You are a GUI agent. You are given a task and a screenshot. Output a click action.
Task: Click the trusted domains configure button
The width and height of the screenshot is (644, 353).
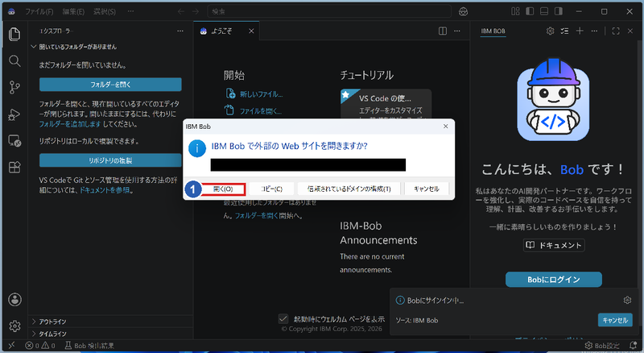349,189
